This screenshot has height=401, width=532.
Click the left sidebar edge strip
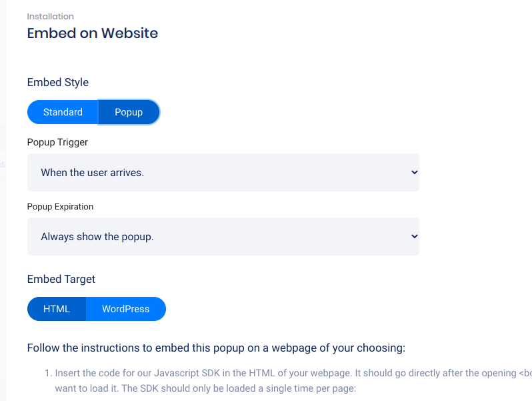click(3, 200)
